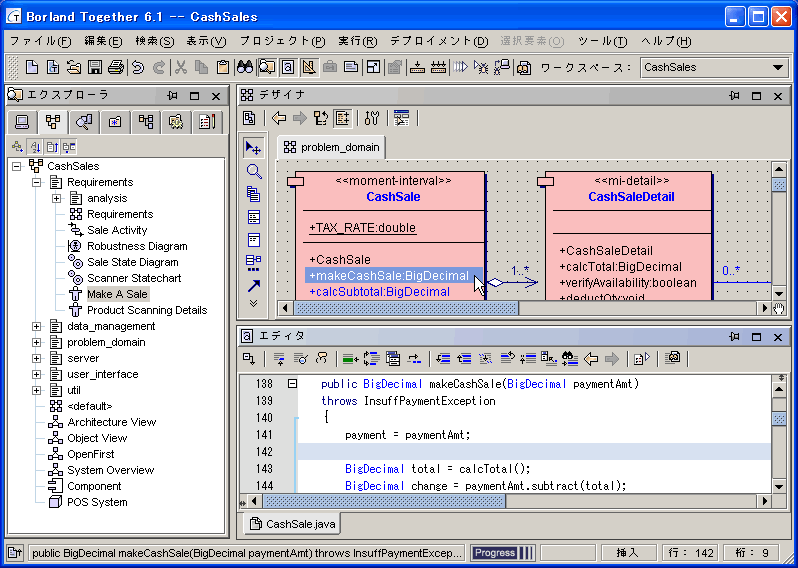Toggle the Editor pane button in main toolbar
The image size is (798, 568).
click(288, 67)
